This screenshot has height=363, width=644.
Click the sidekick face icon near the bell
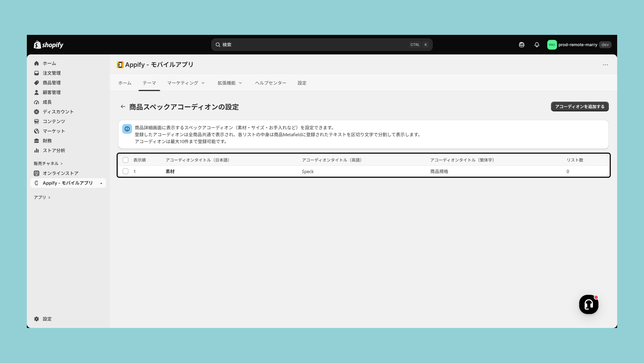pyautogui.click(x=522, y=45)
